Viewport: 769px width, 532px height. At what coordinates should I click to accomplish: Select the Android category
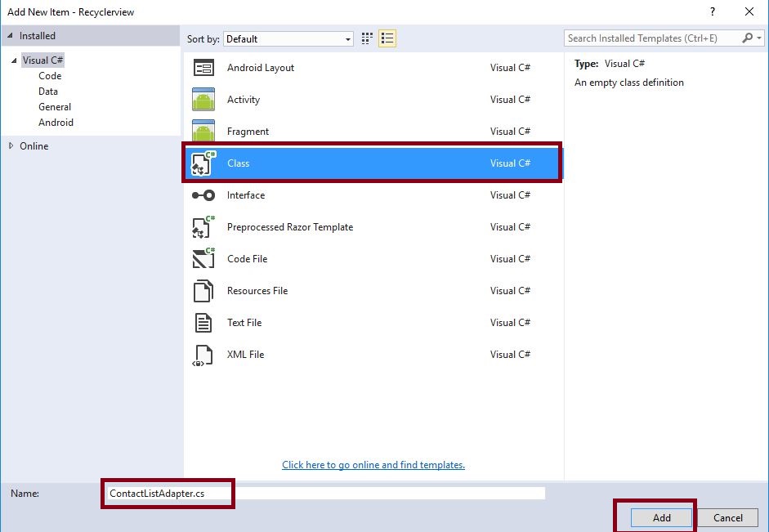coord(56,123)
